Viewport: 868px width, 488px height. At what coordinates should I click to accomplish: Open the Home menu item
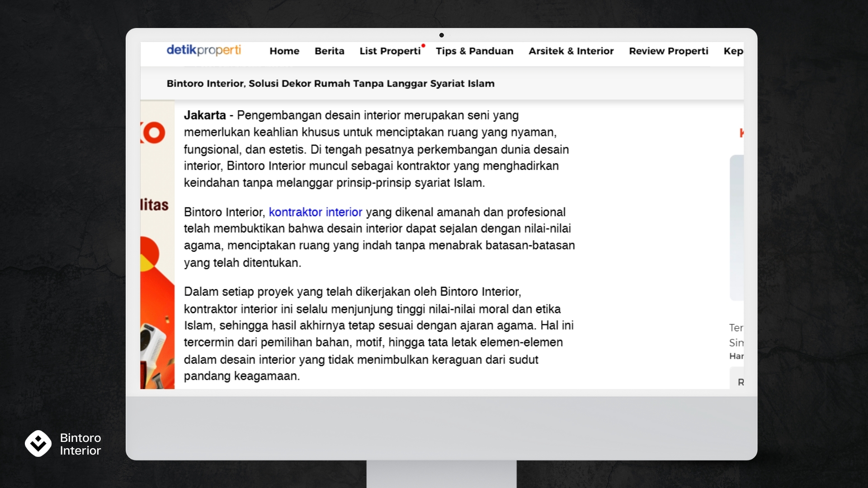[284, 51]
